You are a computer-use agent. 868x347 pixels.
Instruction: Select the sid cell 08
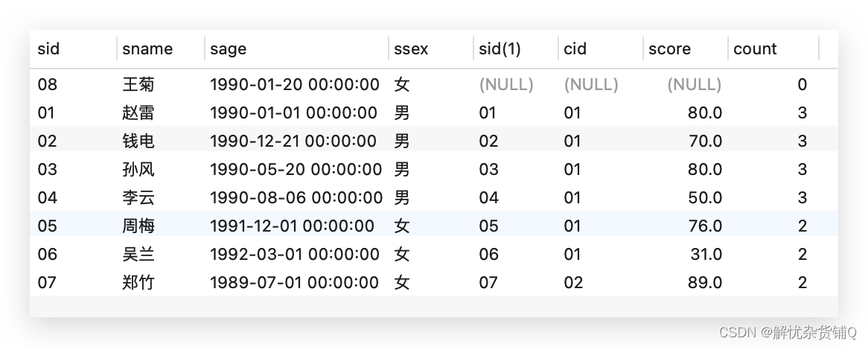coord(47,85)
